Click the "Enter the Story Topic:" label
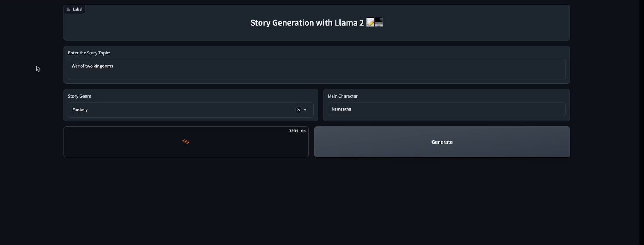The image size is (644, 245). tap(89, 53)
